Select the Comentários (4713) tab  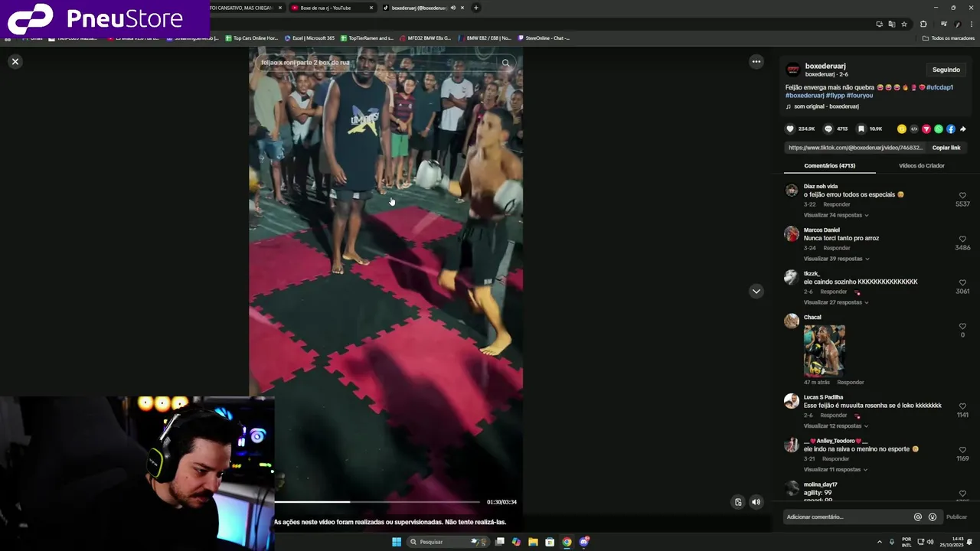(829, 165)
